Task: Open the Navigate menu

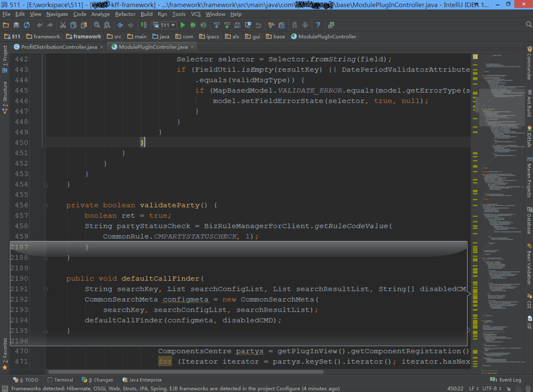Action: (x=57, y=14)
